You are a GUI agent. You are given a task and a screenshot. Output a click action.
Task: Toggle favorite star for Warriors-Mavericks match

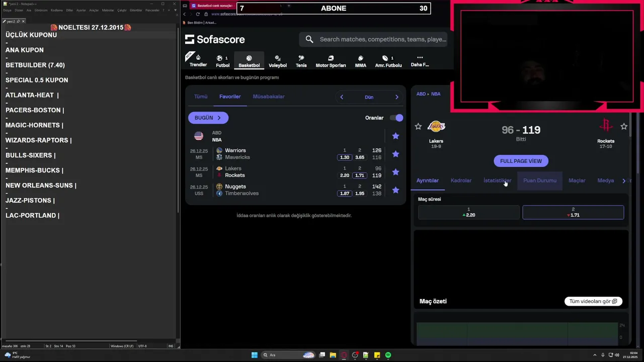coord(395,154)
